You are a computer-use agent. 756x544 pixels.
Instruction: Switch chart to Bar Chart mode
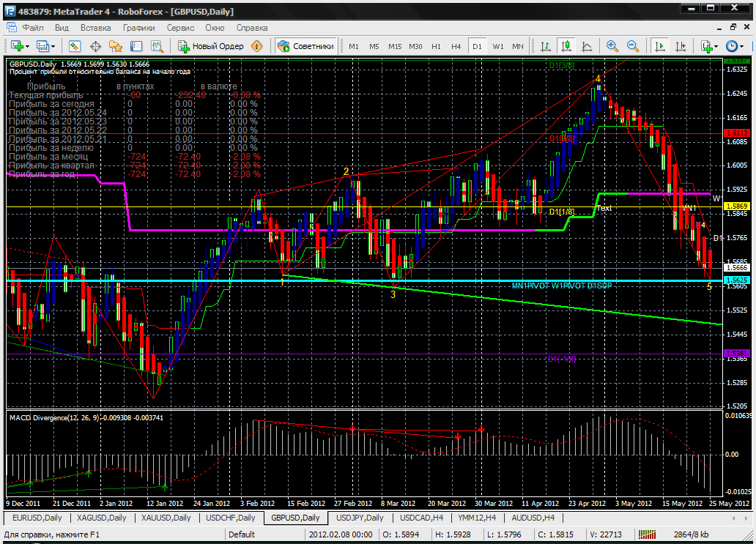(545, 46)
